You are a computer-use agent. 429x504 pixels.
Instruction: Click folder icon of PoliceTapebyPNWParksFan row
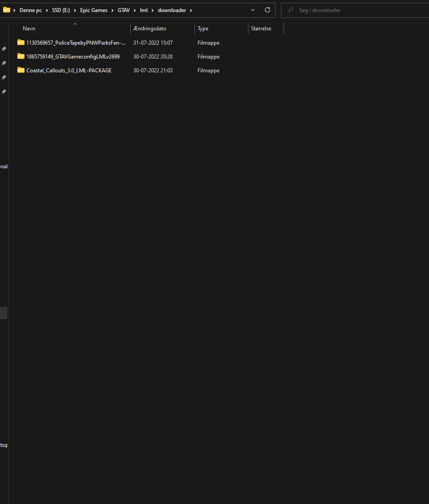[21, 42]
